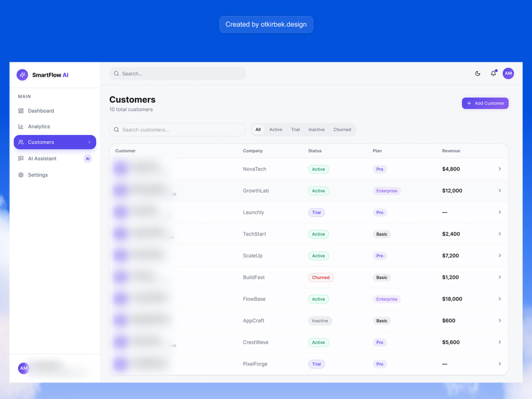Focus the top Search field
532x399 pixels.
pos(178,73)
